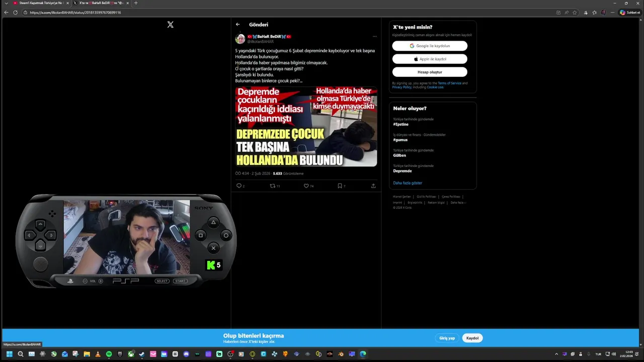The image size is (644, 362).
Task: Repost using the retweet icon
Action: (273, 186)
